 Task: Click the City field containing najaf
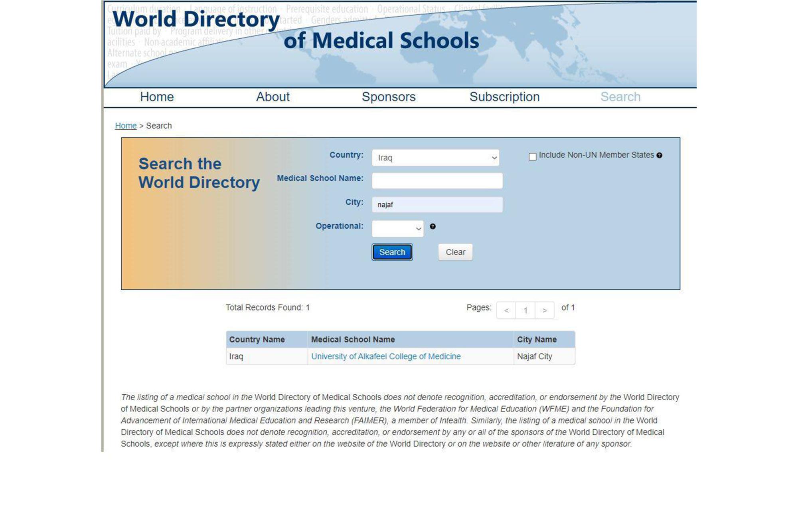(437, 205)
